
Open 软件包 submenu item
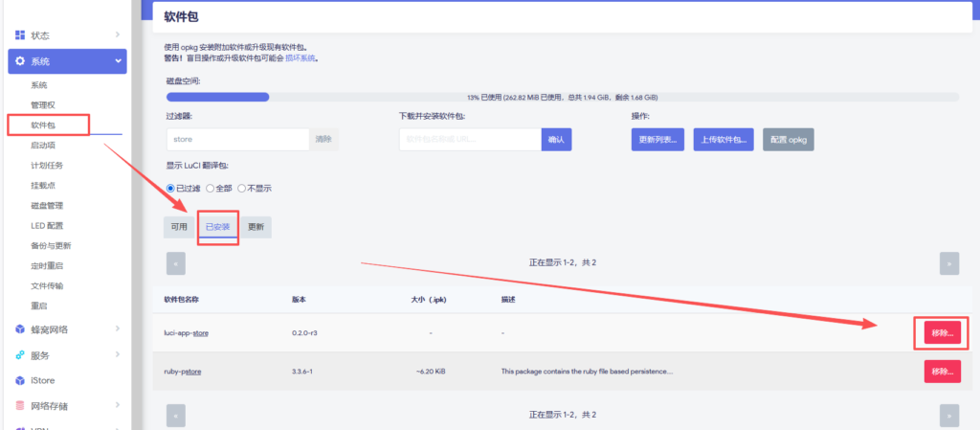coord(43,125)
